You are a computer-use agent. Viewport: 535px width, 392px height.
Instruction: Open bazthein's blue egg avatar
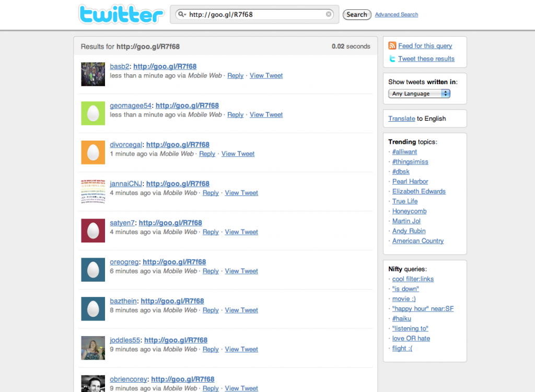tap(93, 309)
